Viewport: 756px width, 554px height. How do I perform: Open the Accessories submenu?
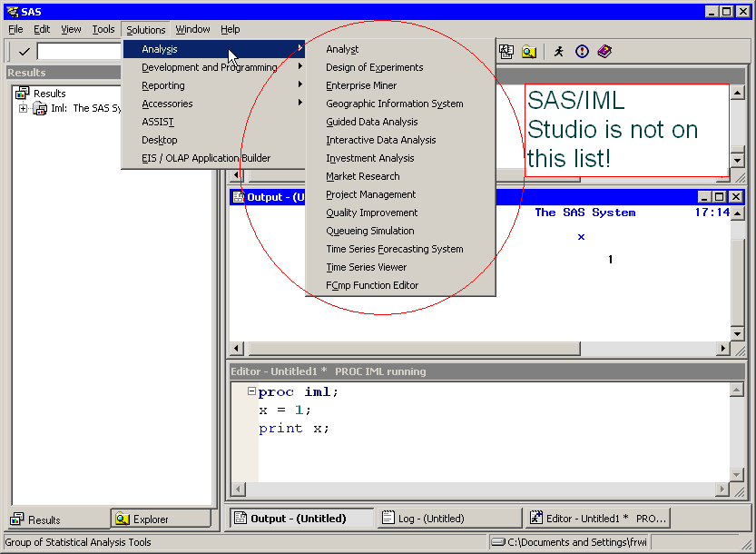click(x=213, y=104)
